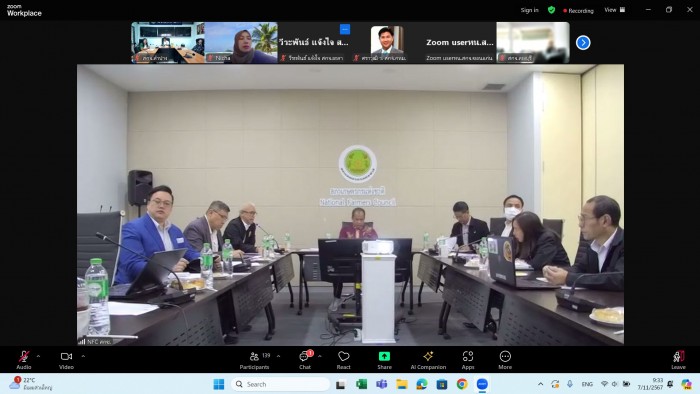Open the Chat panel
This screenshot has width=700, height=394.
click(x=305, y=359)
